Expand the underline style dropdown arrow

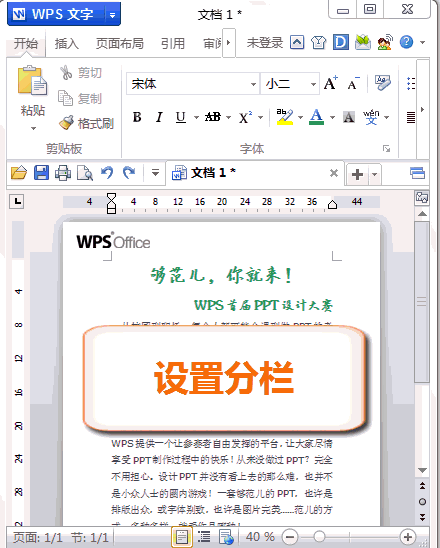coord(196,117)
